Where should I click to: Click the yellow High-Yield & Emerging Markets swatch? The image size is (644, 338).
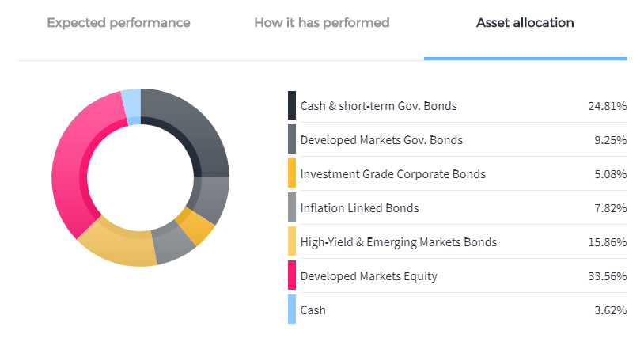(292, 241)
